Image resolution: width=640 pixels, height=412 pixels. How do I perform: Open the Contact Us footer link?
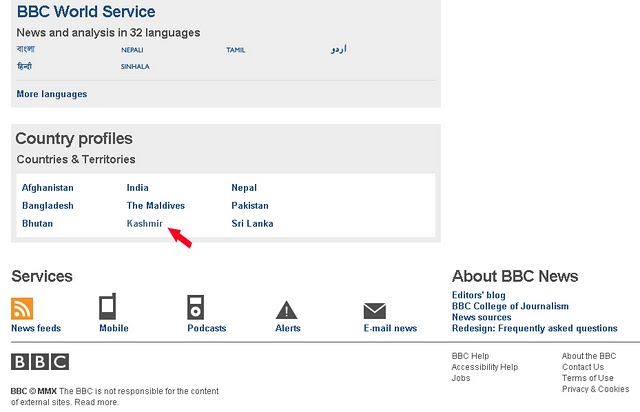583,367
